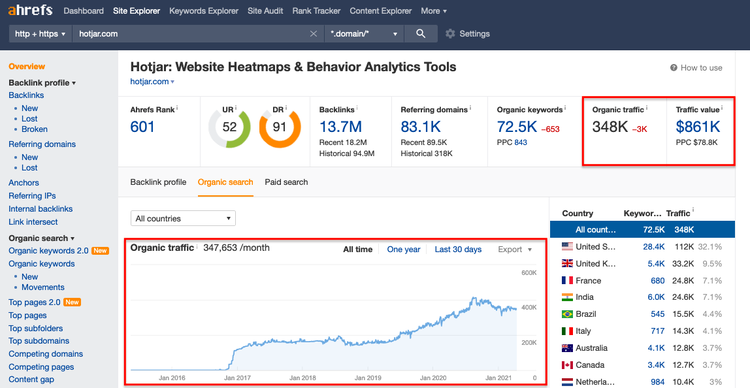
Task: Collapse the Organic search sidebar section
Action: [x=42, y=238]
